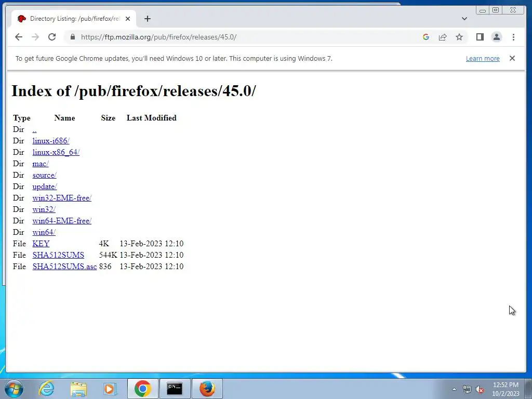Viewport: 532px width, 399px height.
Task: Click the 'Last Modified' column header
Action: [x=152, y=118]
